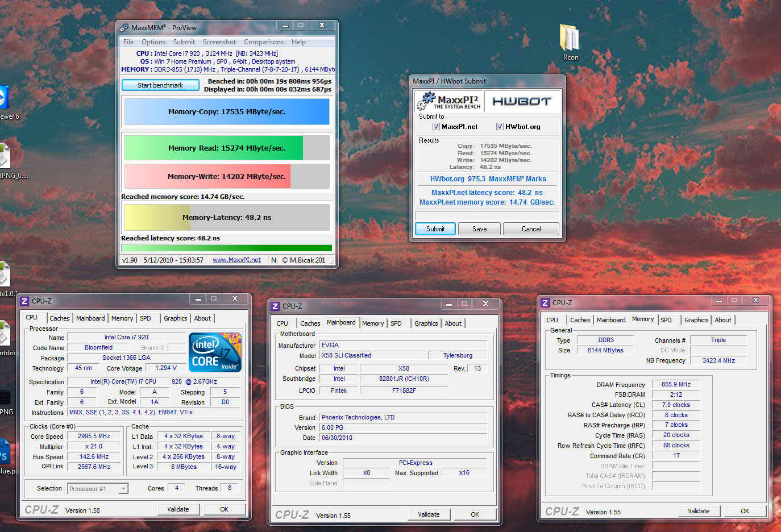Click the Multiplier x 21.0 value

pos(94,446)
